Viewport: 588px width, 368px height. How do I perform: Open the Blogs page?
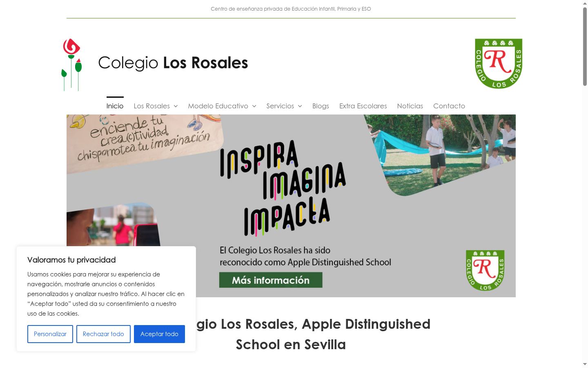point(321,106)
